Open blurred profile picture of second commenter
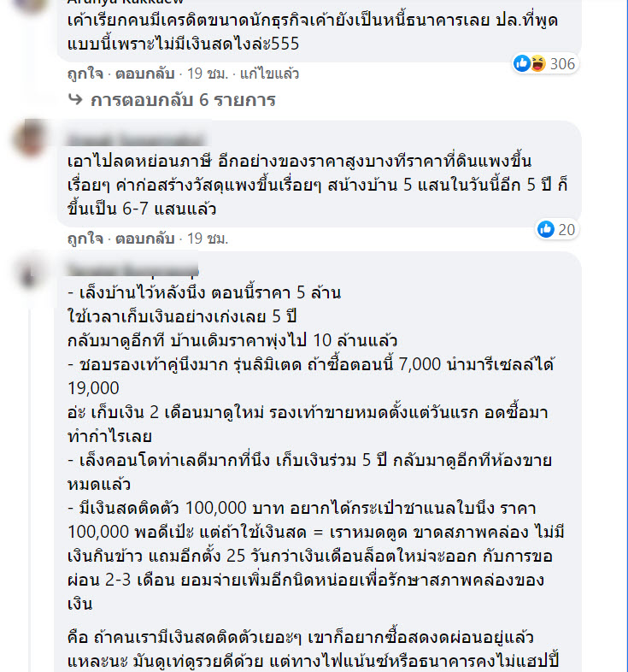Viewport: 628px width, 672px height. (x=30, y=138)
